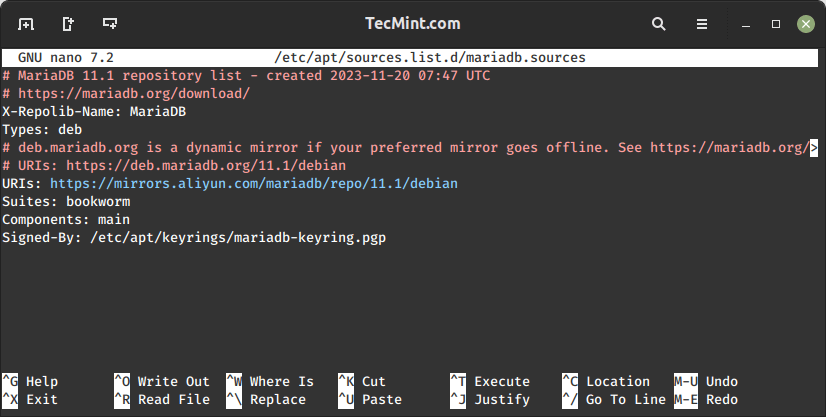Click the split terminal vertically icon
The height and width of the screenshot is (417, 826).
point(67,23)
